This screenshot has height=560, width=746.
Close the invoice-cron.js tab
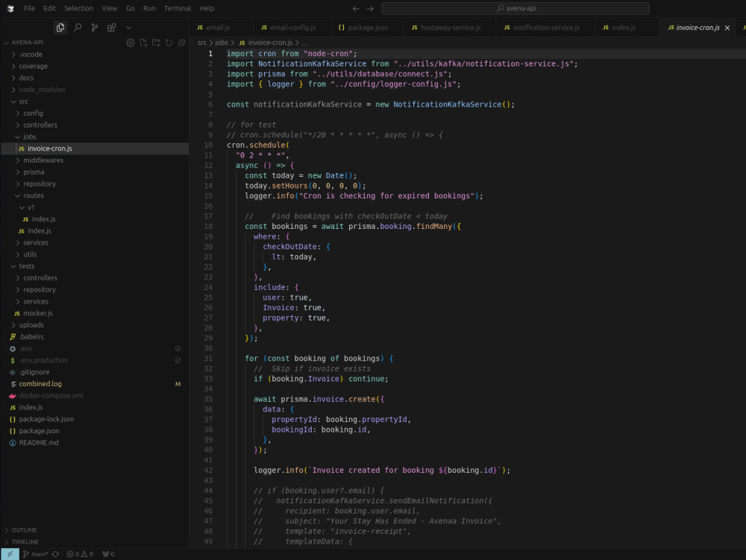727,28
